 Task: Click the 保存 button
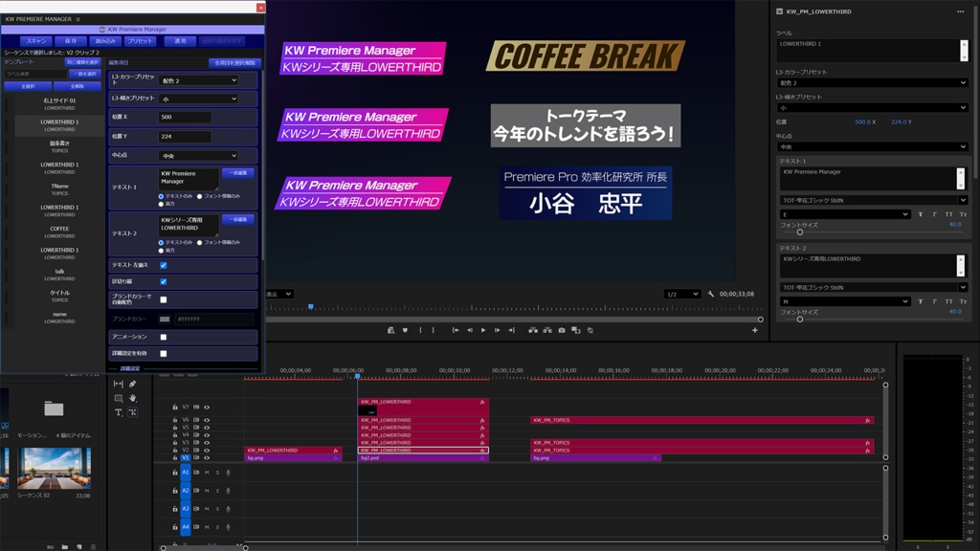tap(71, 40)
